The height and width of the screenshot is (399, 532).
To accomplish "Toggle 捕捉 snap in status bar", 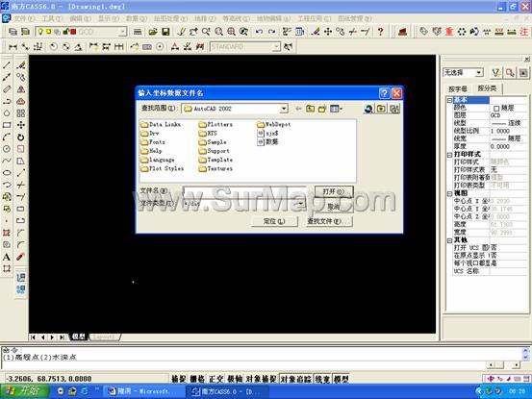I will click(180, 379).
